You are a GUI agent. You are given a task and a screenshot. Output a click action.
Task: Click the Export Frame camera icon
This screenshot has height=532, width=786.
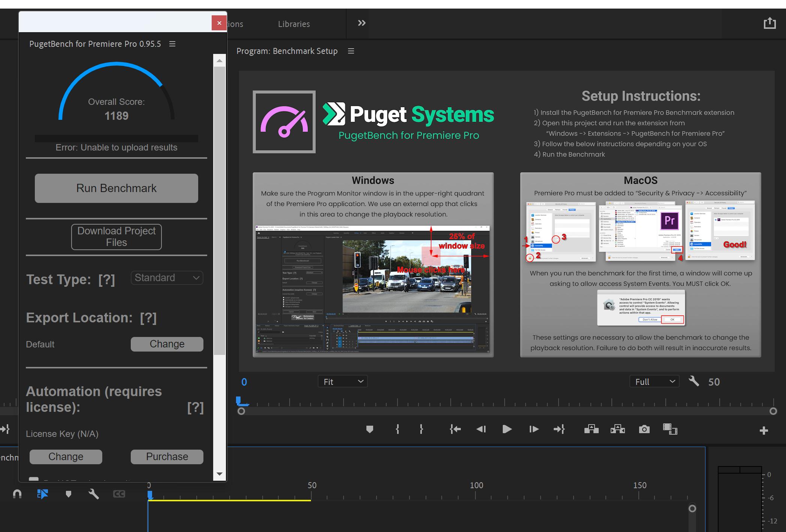pyautogui.click(x=644, y=429)
